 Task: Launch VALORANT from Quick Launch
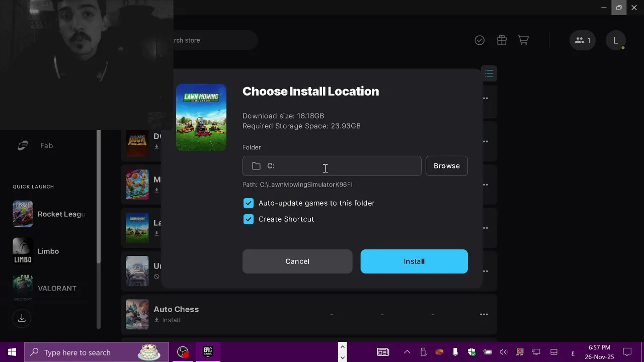click(x=57, y=289)
